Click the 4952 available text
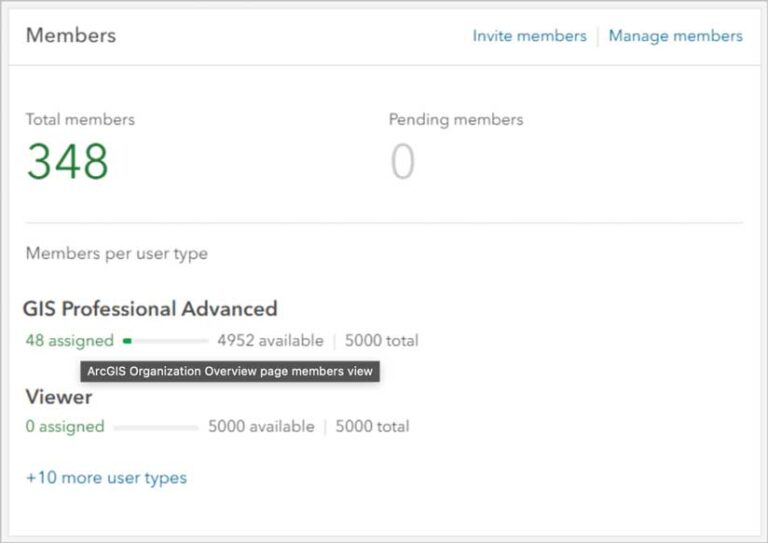 (270, 341)
